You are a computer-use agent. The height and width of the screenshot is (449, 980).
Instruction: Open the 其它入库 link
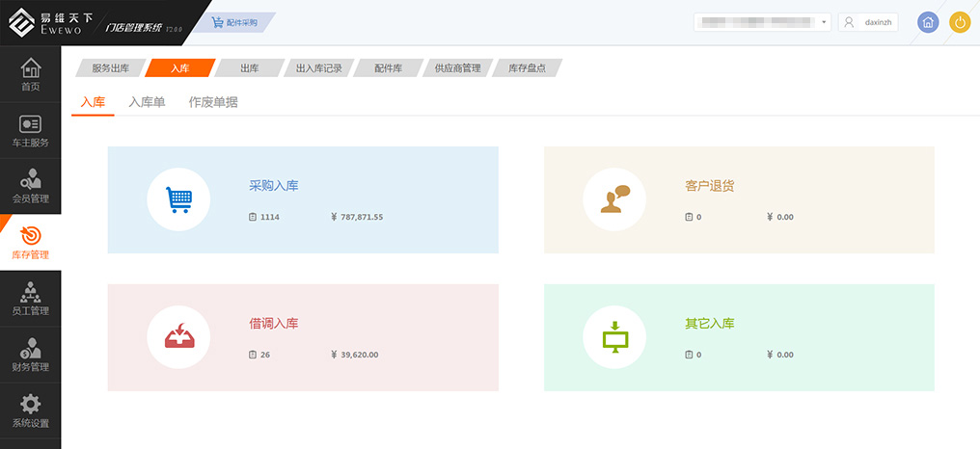pyautogui.click(x=709, y=324)
